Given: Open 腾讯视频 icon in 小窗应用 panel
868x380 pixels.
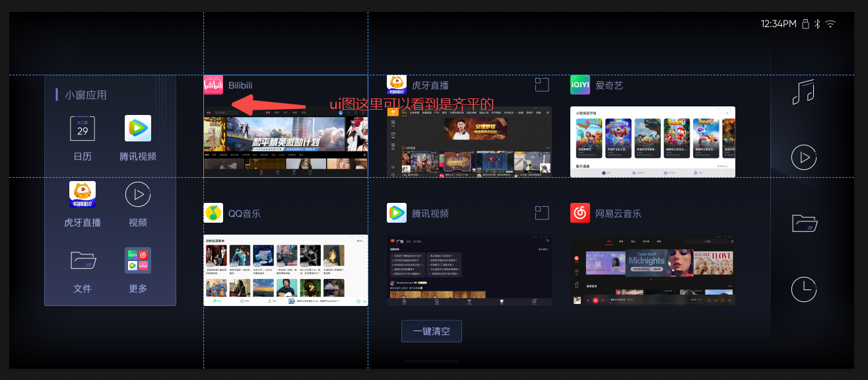Looking at the screenshot, I should click(138, 128).
